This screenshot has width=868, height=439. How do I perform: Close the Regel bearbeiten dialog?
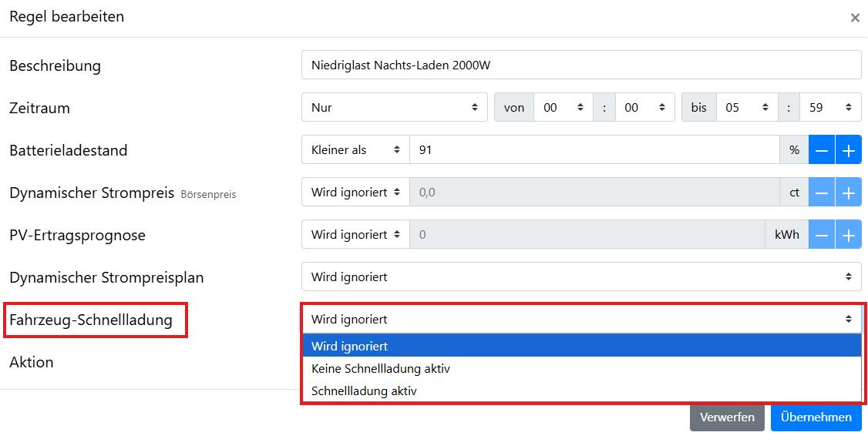pos(854,18)
